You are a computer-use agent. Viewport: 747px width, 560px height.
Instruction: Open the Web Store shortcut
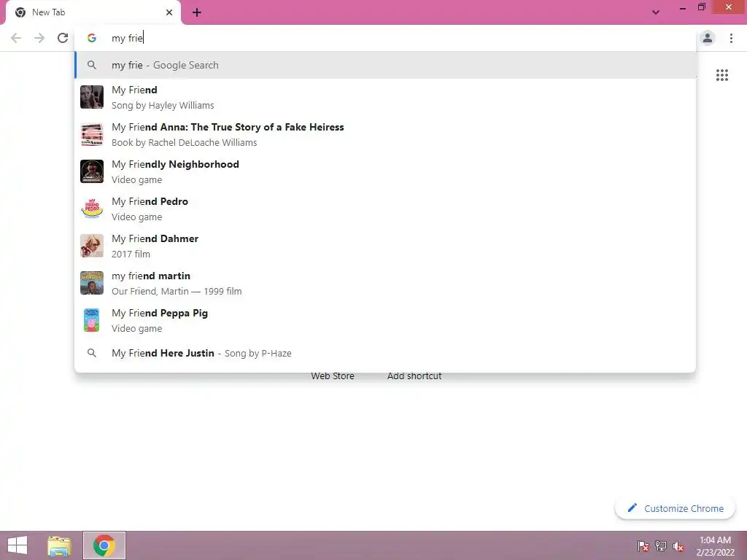click(333, 376)
